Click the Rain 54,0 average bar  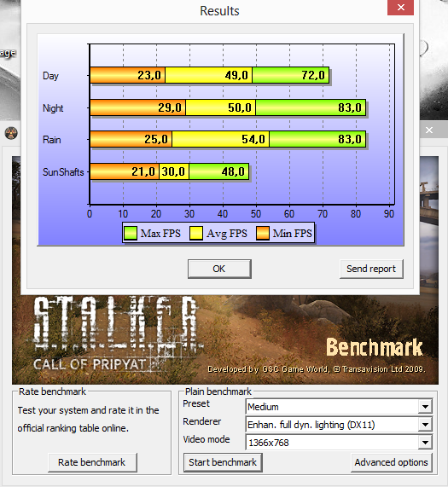220,139
